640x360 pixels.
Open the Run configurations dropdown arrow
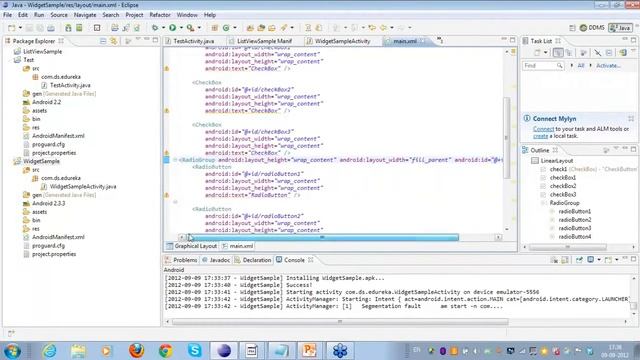click(181, 28)
